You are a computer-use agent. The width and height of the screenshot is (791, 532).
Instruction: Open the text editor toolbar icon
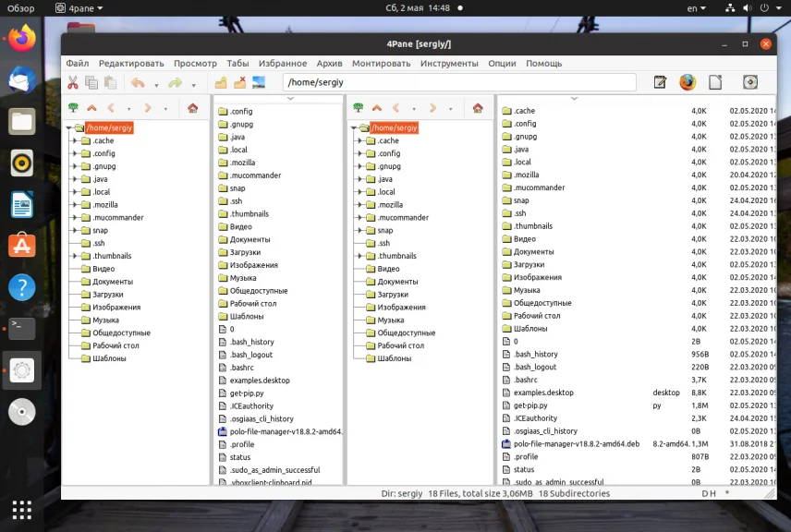click(660, 82)
